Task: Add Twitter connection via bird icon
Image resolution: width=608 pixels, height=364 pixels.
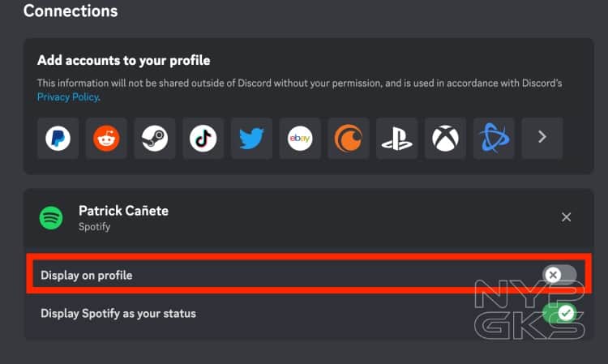Action: (x=251, y=139)
